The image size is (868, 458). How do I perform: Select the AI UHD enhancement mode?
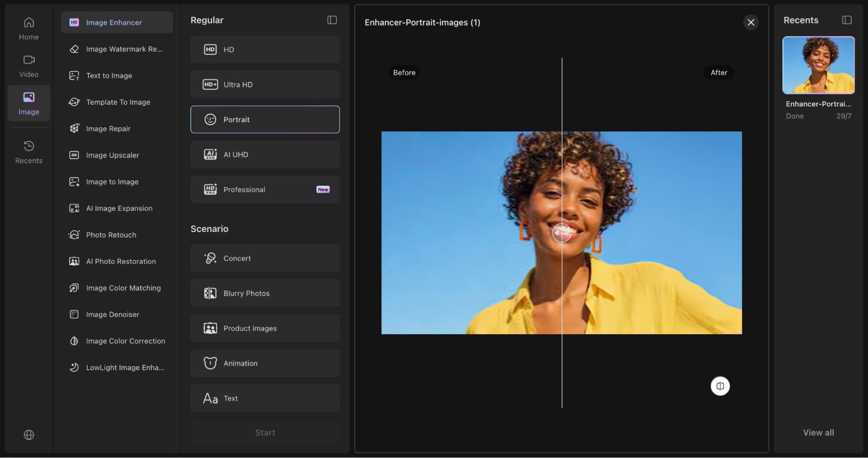(x=265, y=154)
